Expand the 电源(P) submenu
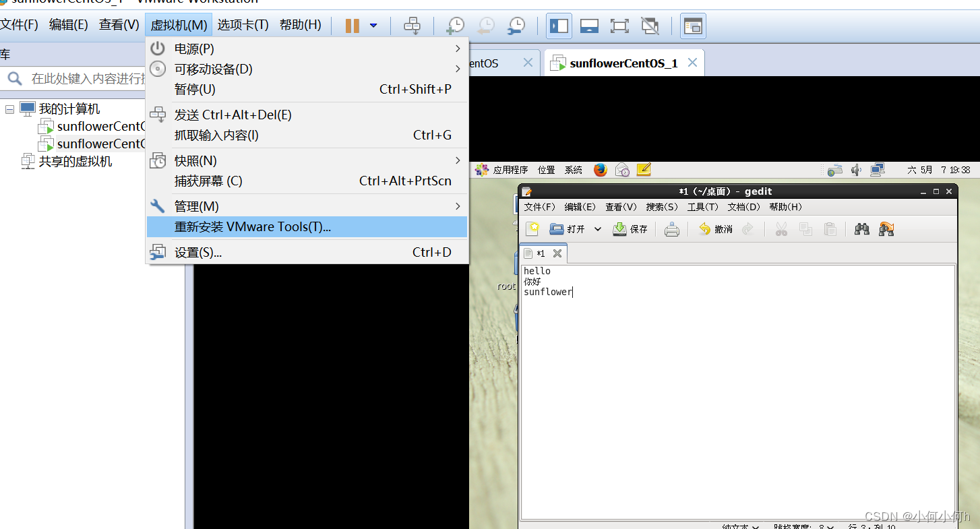The width and height of the screenshot is (980, 529). pos(307,49)
